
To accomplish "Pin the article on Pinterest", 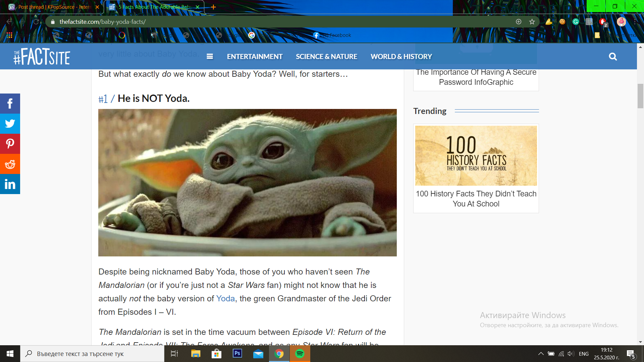I will pyautogui.click(x=10, y=144).
